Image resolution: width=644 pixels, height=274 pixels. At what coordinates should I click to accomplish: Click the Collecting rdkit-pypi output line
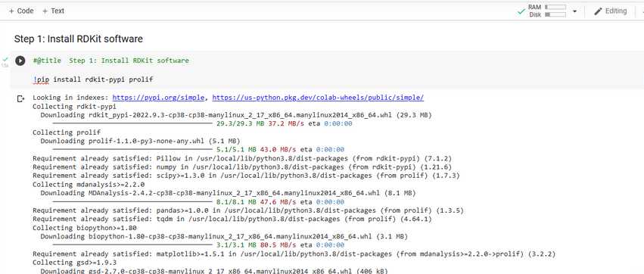point(74,107)
